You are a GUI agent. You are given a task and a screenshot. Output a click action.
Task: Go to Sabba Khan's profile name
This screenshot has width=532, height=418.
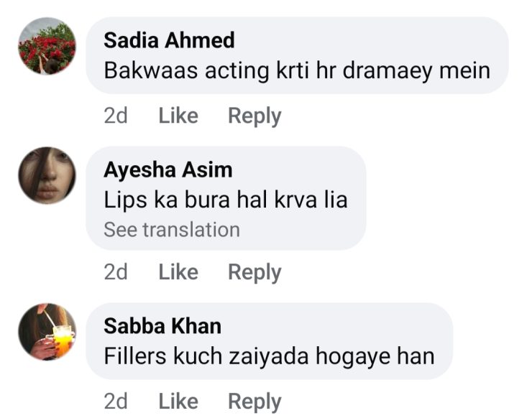tap(162, 325)
